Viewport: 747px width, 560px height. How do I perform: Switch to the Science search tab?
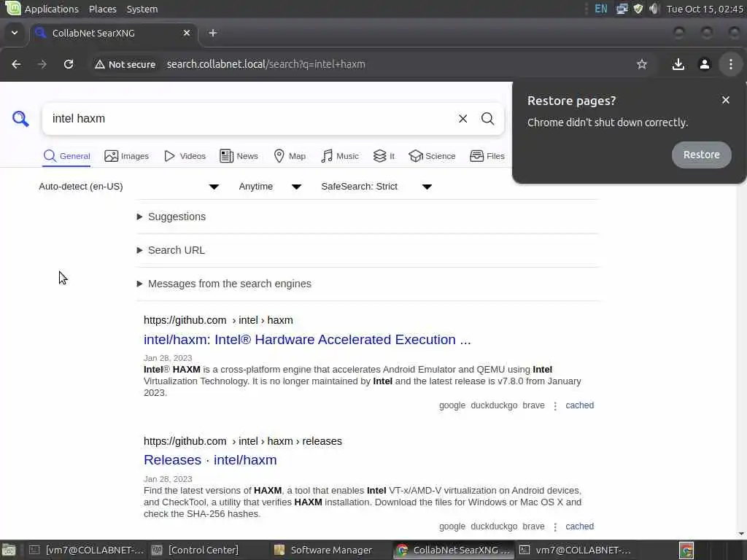click(432, 156)
